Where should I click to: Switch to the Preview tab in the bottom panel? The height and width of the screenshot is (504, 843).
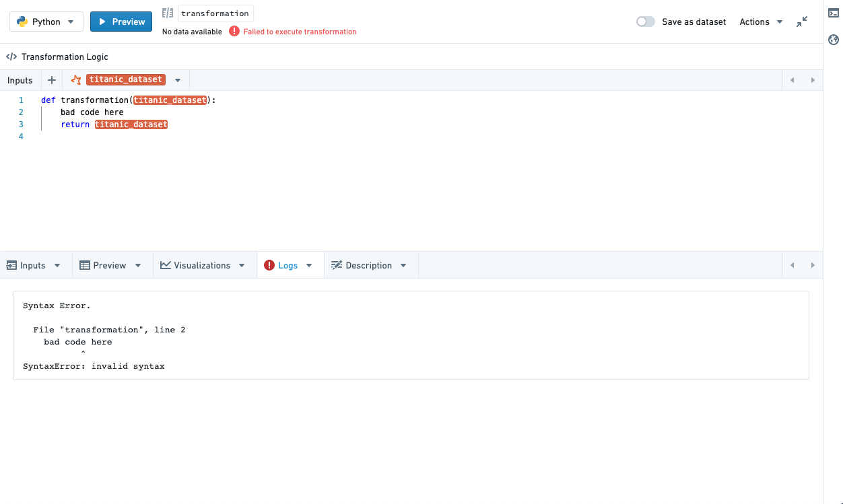[x=103, y=265]
